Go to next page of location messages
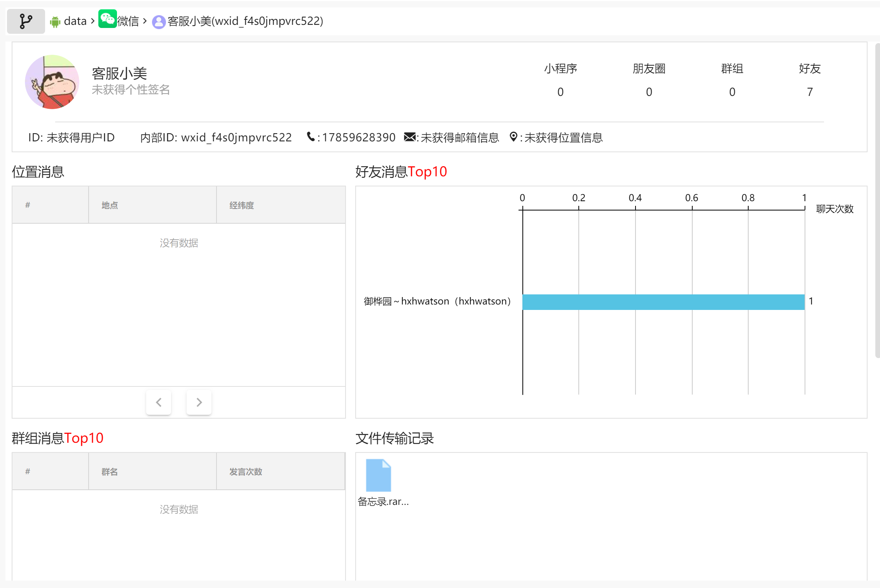The image size is (880, 588). coord(199,402)
